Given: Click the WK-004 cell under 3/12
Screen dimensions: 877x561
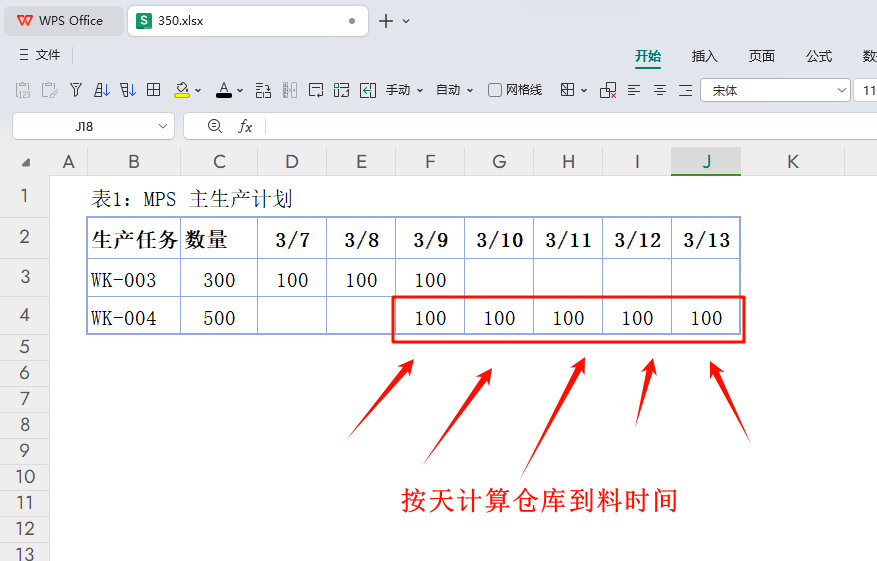Looking at the screenshot, I should pyautogui.click(x=637, y=317).
